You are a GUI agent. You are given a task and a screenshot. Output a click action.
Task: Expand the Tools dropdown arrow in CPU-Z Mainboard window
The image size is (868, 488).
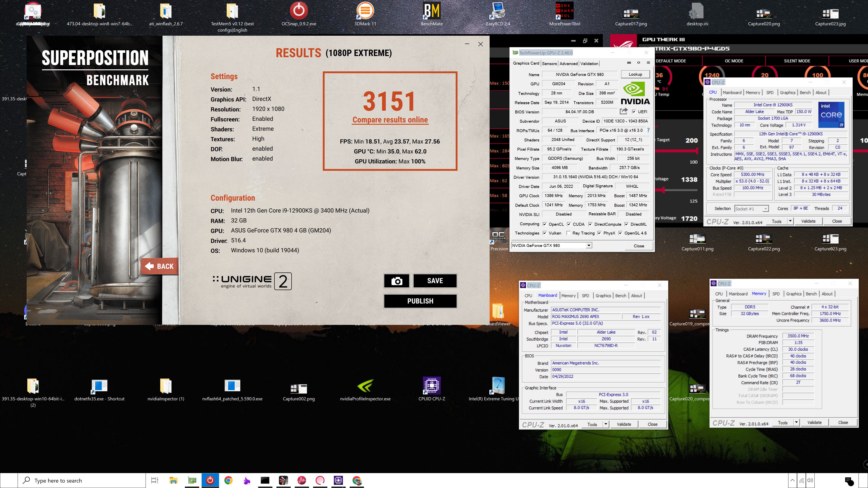pyautogui.click(x=606, y=424)
